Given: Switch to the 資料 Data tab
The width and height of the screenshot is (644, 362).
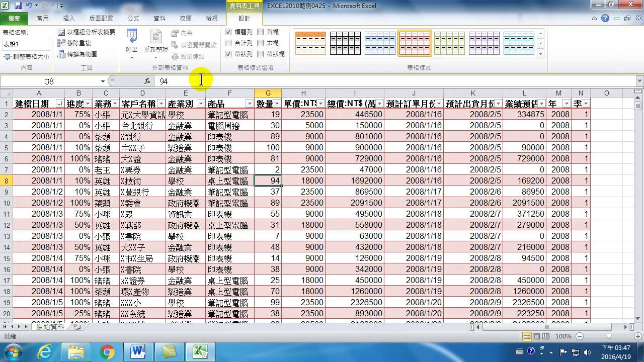Looking at the screenshot, I should point(159,19).
